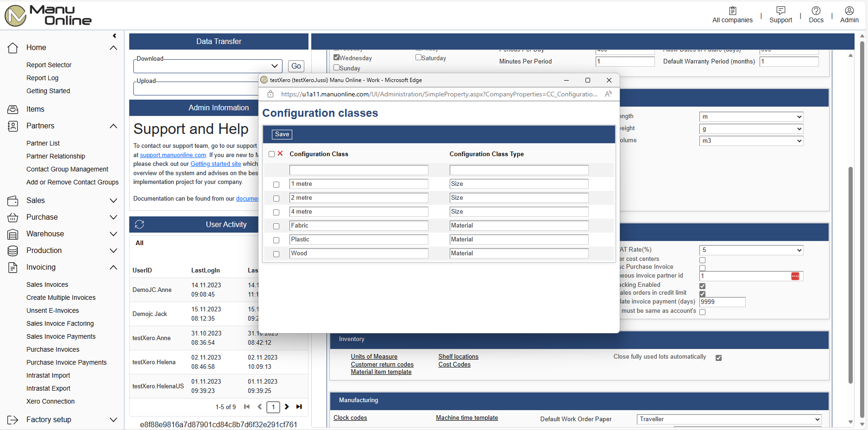The image size is (868, 430).
Task: Open the Units of Measure link
Action: (x=374, y=356)
